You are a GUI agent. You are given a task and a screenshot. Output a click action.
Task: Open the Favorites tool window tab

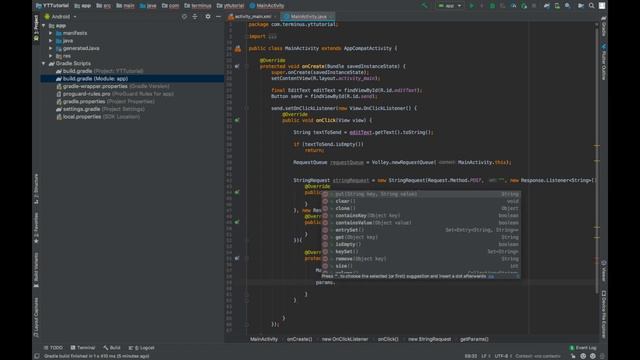point(36,227)
